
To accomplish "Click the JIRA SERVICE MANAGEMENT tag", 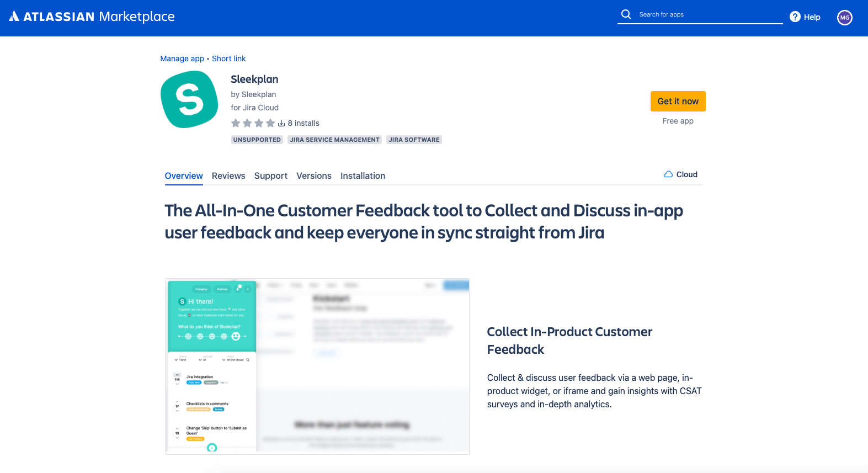I will pyautogui.click(x=335, y=140).
